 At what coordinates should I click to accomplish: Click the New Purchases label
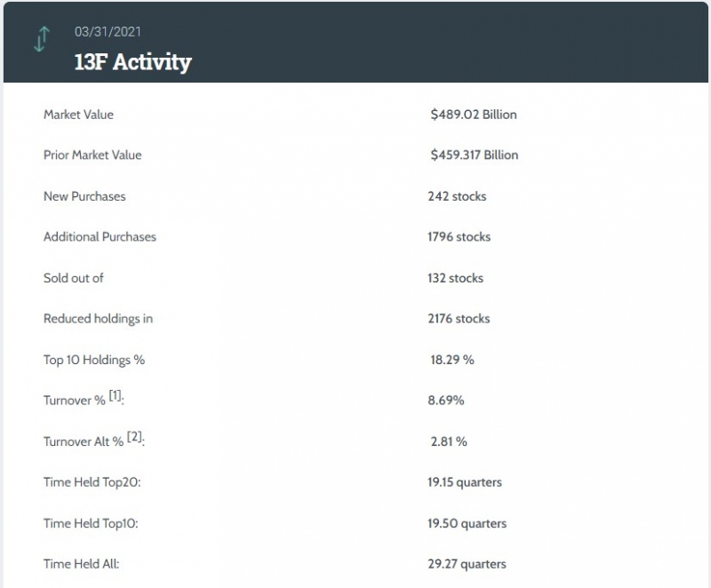tap(84, 196)
